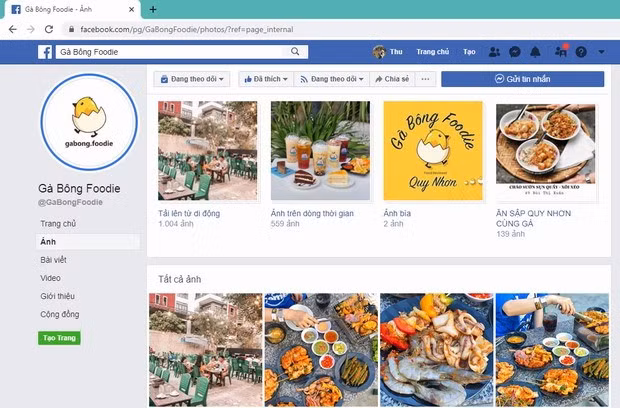Click the Ảnh trên dòng thời gian album title
The image size is (620, 408).
tap(312, 213)
